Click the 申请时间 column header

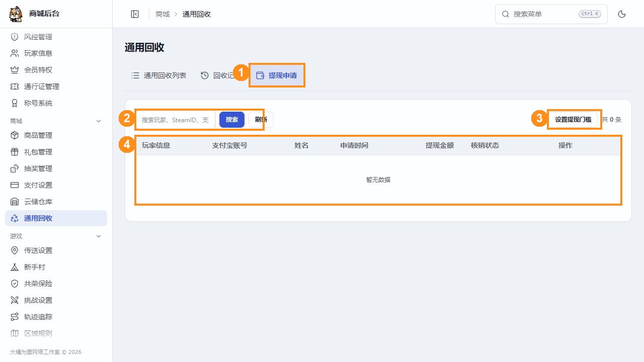coord(354,145)
